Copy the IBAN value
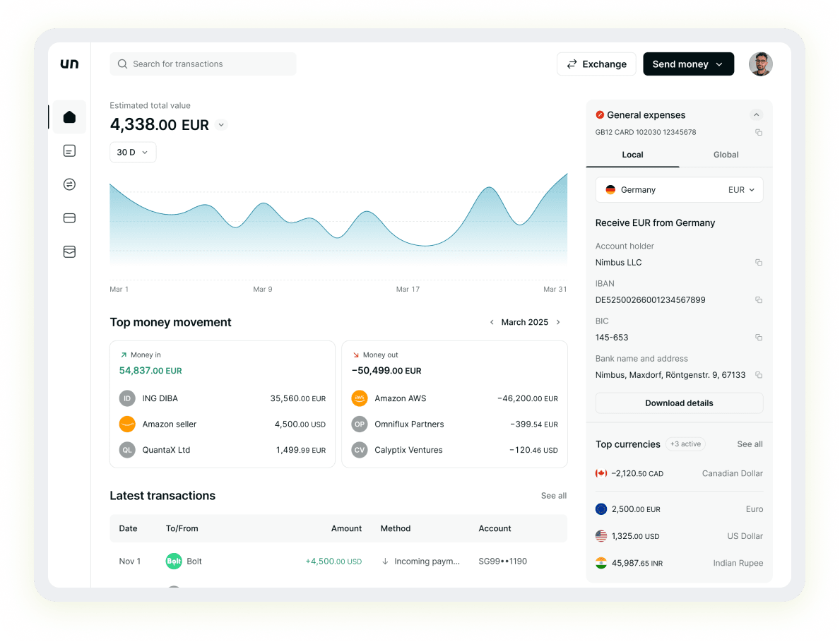Image resolution: width=840 pixels, height=642 pixels. (x=759, y=300)
